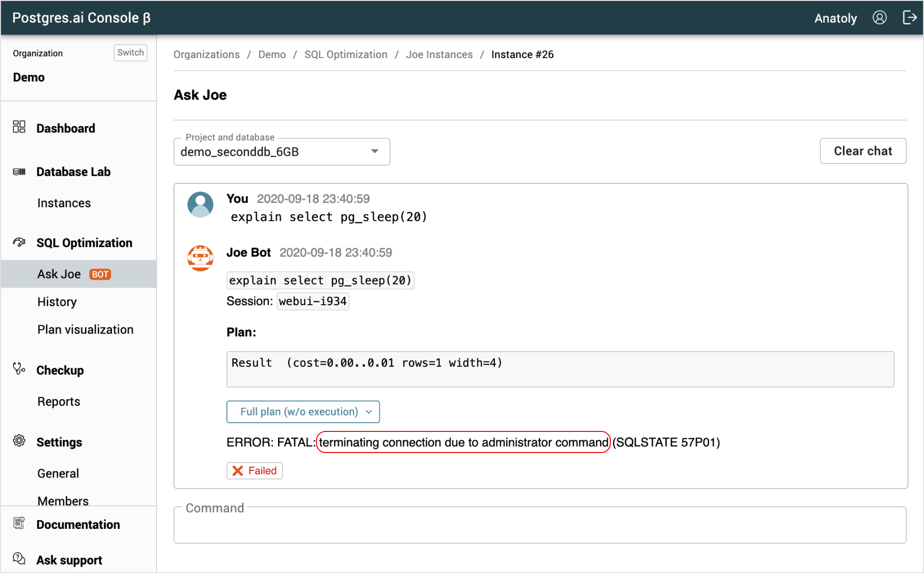Click the Instance #26 breadcrumb
Viewport: 924px width, 573px height.
pos(523,55)
